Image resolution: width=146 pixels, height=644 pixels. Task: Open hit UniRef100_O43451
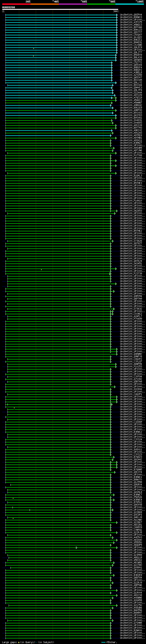coord(131,263)
